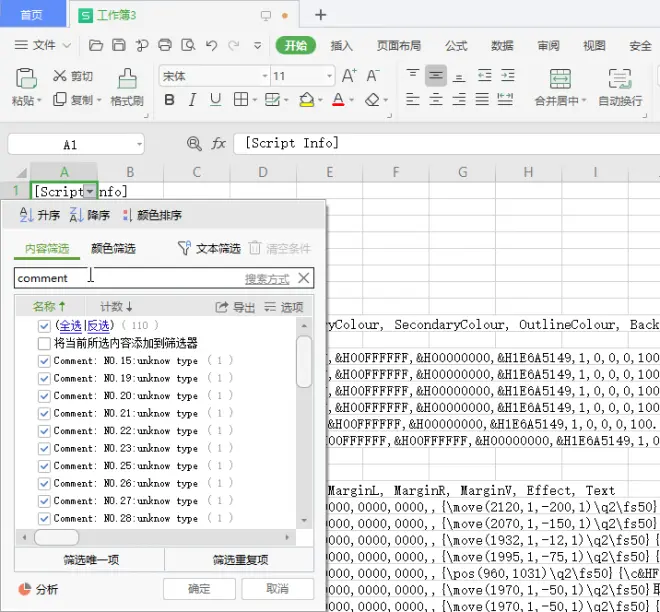Open print preview icon
This screenshot has height=612, width=660.
coord(188,45)
